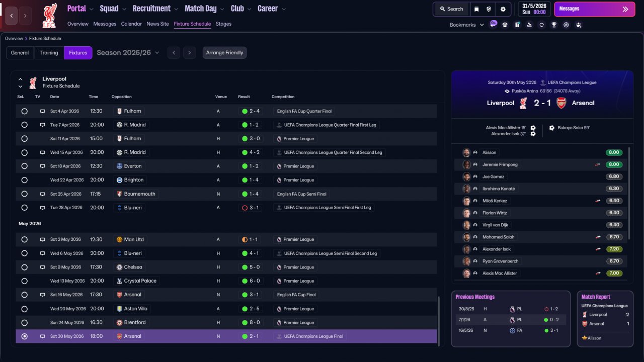The height and width of the screenshot is (362, 644).
Task: Click Alisson's 8.00 rating badge
Action: pyautogui.click(x=614, y=152)
